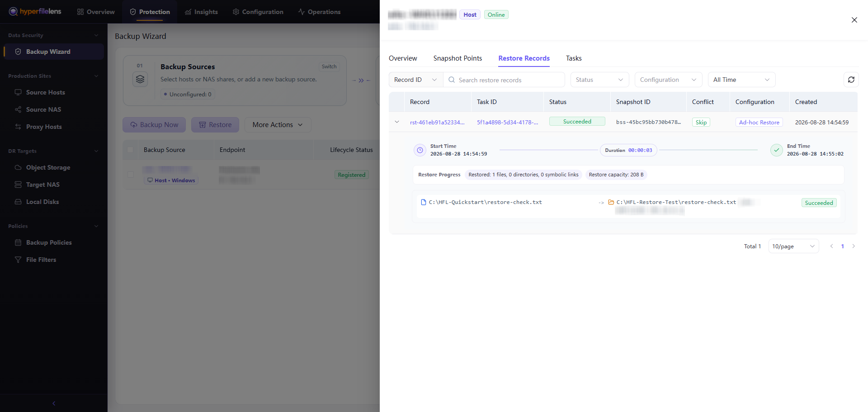Switch to the Overview tab in panel
Image resolution: width=868 pixels, height=412 pixels.
pyautogui.click(x=403, y=58)
